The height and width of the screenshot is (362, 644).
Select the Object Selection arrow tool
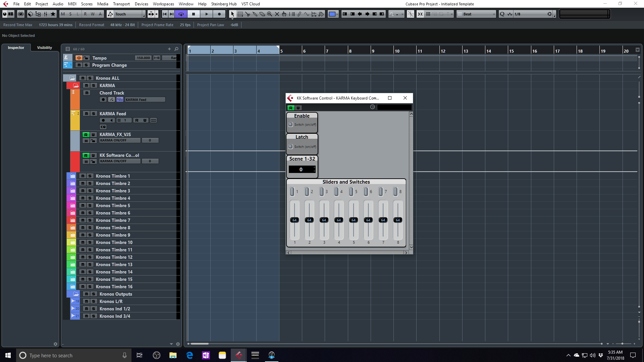pyautogui.click(x=232, y=14)
